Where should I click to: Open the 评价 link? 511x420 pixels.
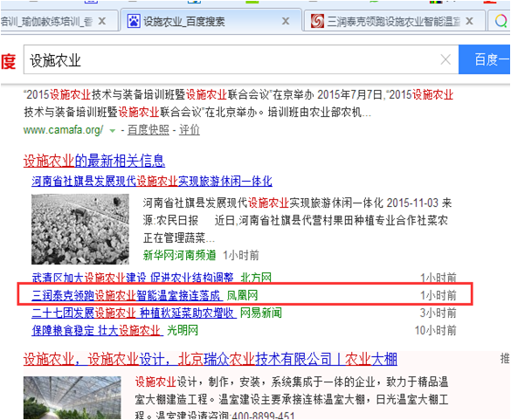(190, 130)
